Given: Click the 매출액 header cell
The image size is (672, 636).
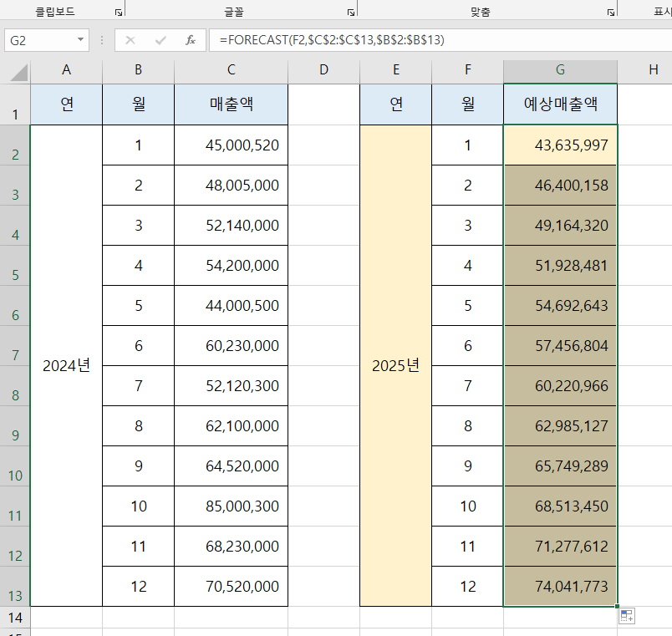Looking at the screenshot, I should point(232,104).
